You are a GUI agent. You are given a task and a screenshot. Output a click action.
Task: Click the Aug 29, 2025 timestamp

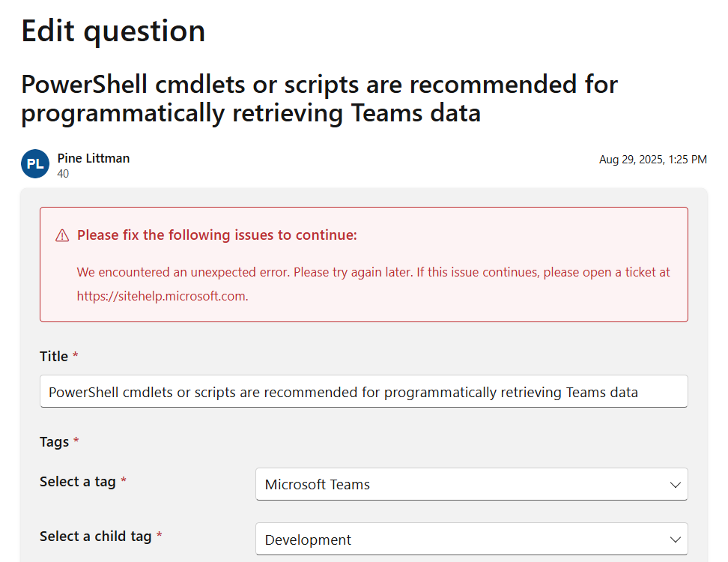click(652, 160)
